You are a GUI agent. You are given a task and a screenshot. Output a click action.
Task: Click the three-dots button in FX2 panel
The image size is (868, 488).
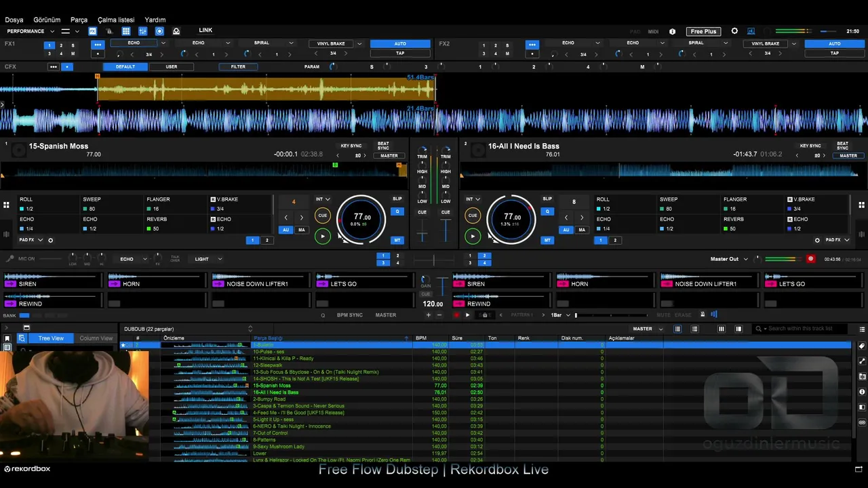pyautogui.click(x=532, y=45)
